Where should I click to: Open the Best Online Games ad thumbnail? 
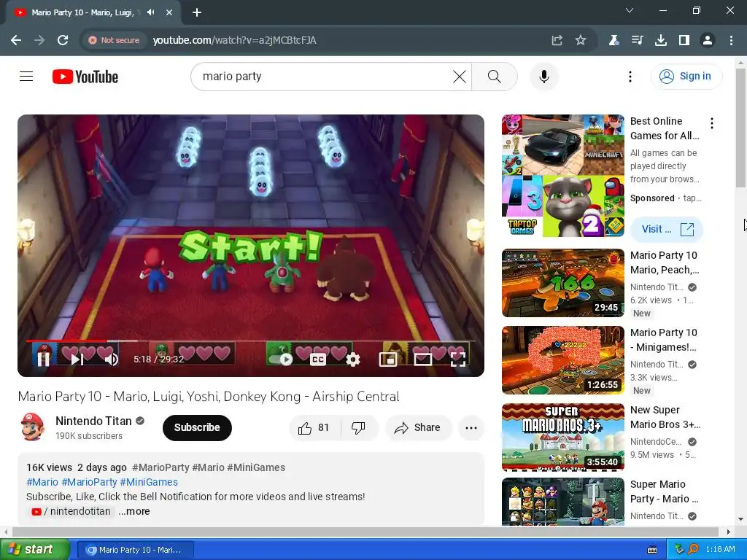click(562, 175)
